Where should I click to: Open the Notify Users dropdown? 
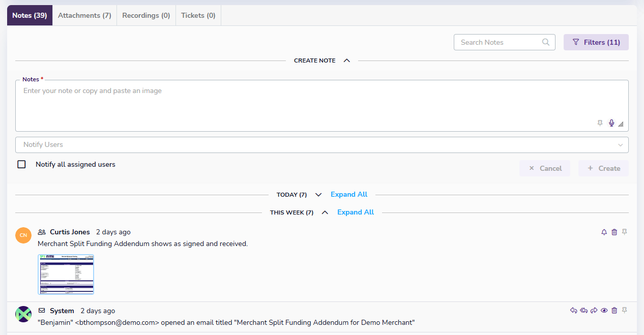322,145
